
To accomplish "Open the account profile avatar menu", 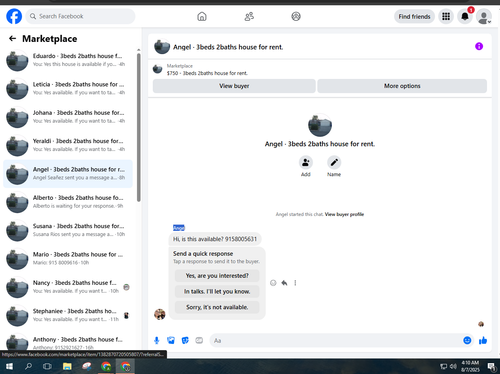I will point(484,16).
